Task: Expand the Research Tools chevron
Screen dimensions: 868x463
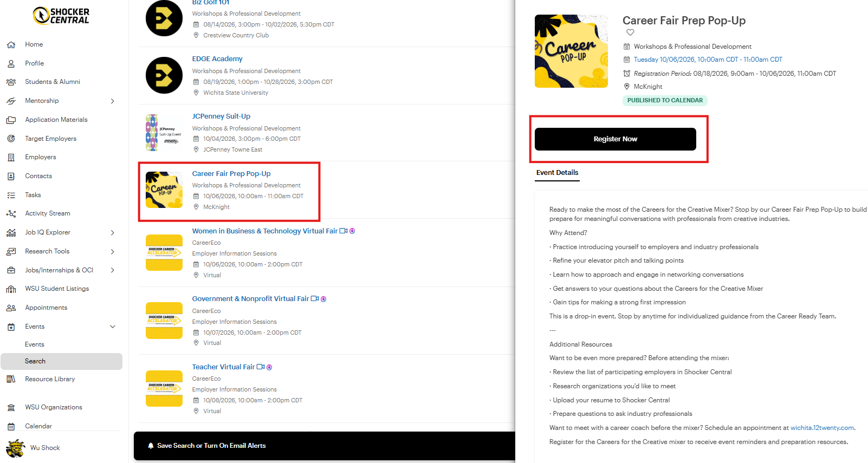Action: point(113,252)
